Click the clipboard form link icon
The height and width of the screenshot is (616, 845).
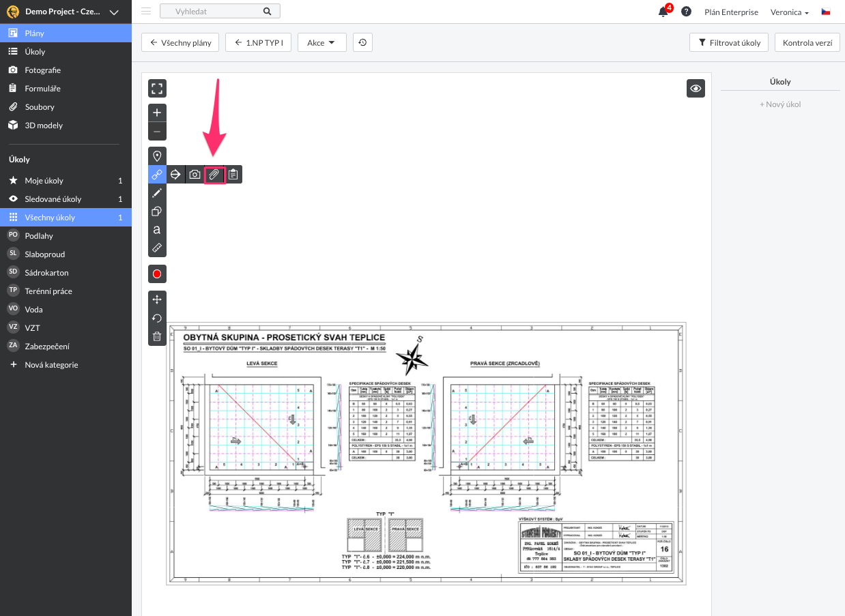click(x=233, y=175)
